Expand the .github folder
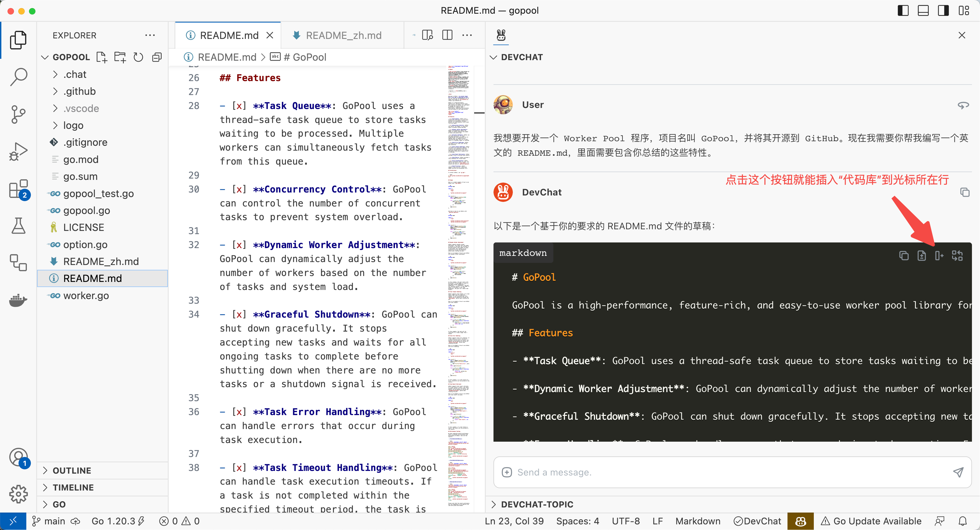 tap(79, 91)
